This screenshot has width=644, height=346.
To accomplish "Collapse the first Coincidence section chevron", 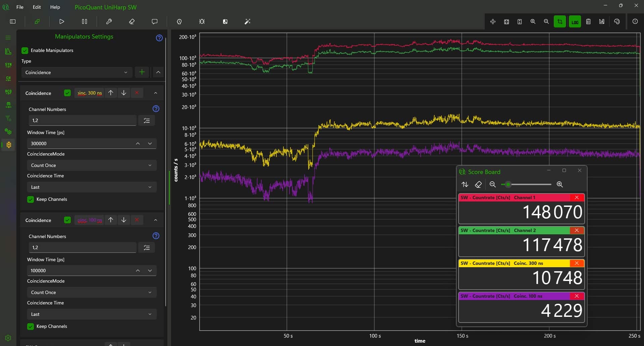I will (155, 93).
